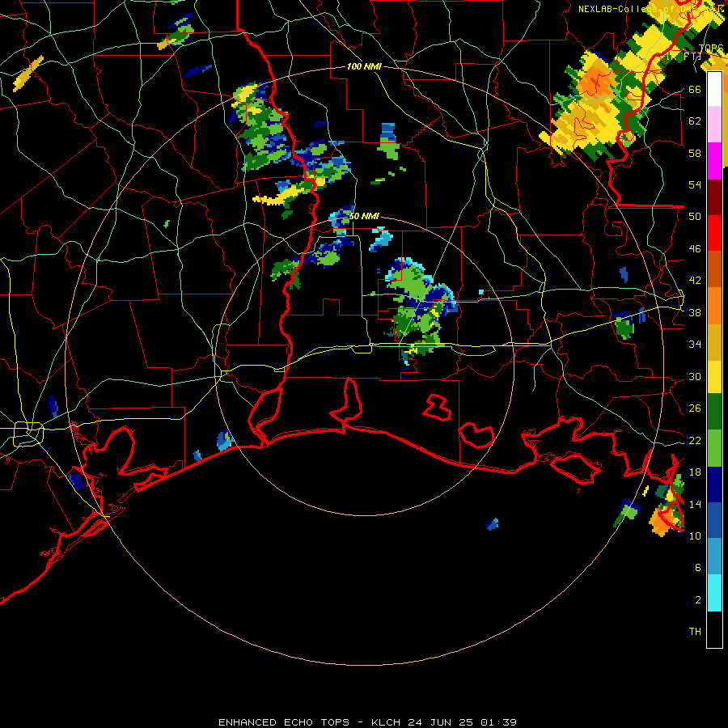Image resolution: width=728 pixels, height=728 pixels.
Task: Click the "ENHANCED ECHO TOPS" caption text
Action: pyautogui.click(x=284, y=722)
